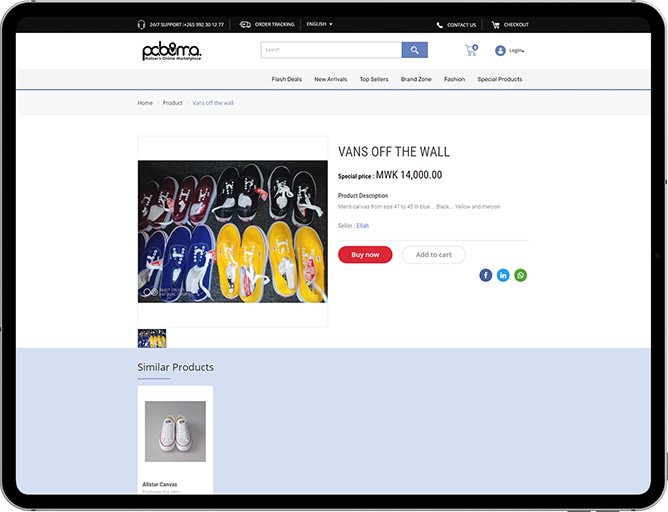Click the MWK 14,000.00 price
The image size is (668, 512).
(x=409, y=175)
